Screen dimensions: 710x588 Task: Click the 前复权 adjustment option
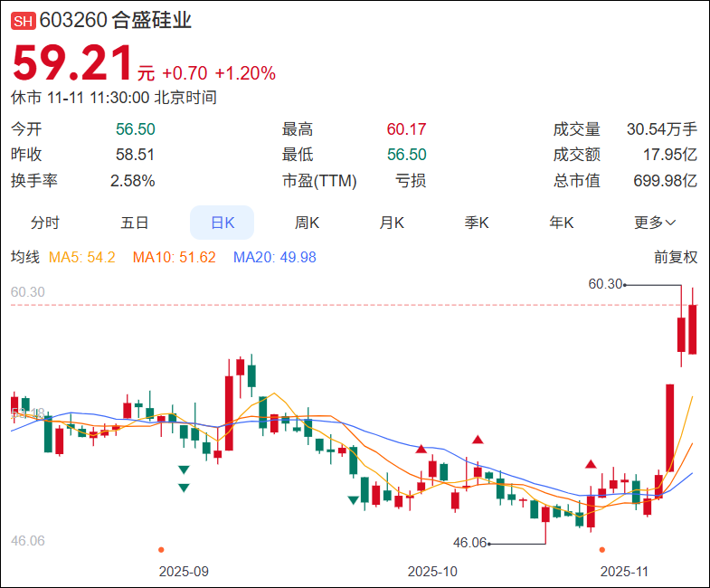click(x=675, y=257)
